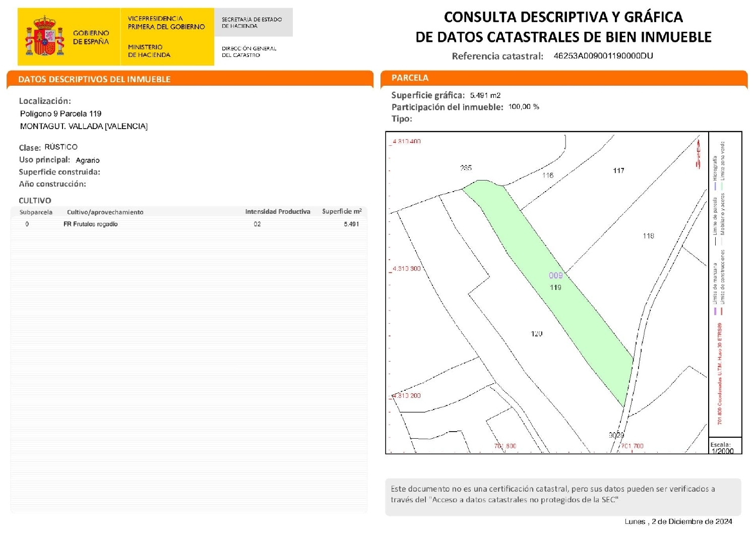Click the 'CONSULTA DESCRIPTIVA Y GRÁFICA' title line
This screenshot has width=756, height=534.
point(563,17)
